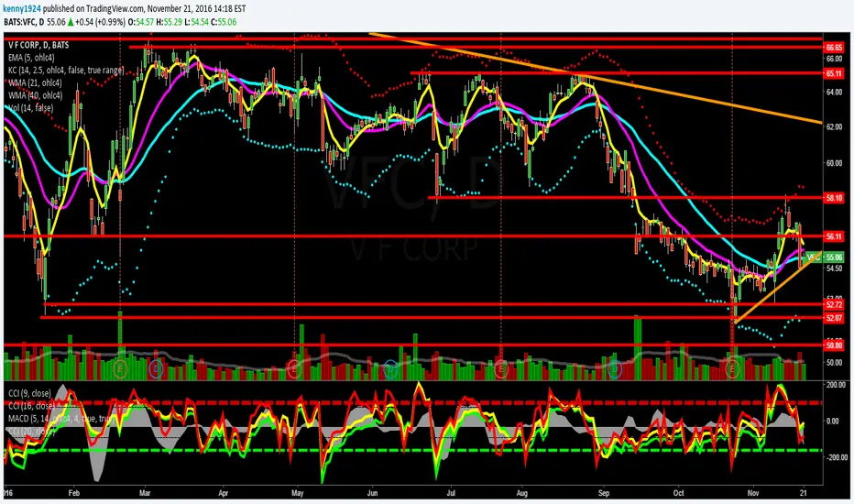
Task: Click the 200.00 indicator scale value
Action: (836, 385)
